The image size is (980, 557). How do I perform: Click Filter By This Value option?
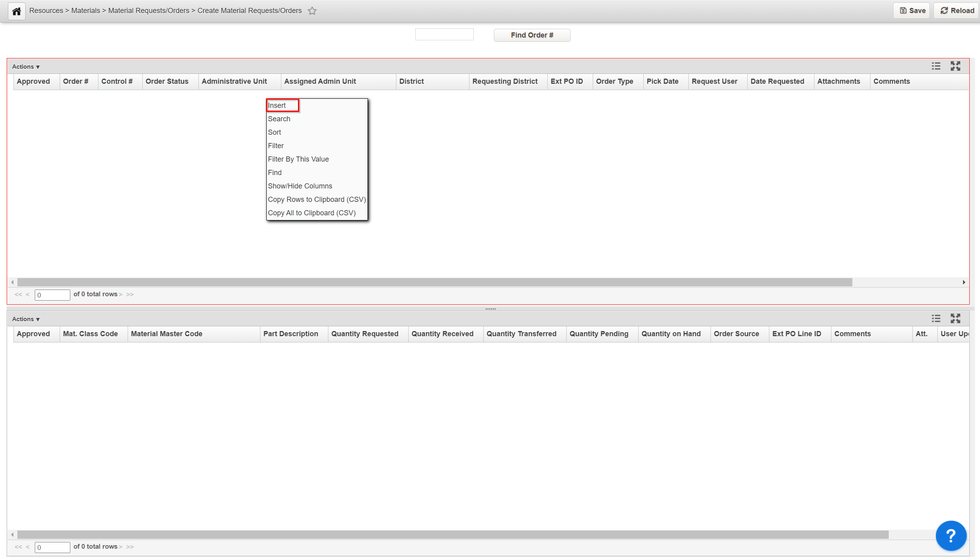[x=298, y=159]
